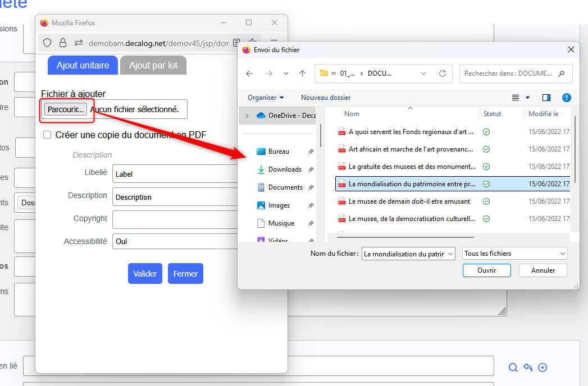The width and height of the screenshot is (588, 386).
Task: Click the reply arrows icon at bottom
Action: click(x=528, y=367)
